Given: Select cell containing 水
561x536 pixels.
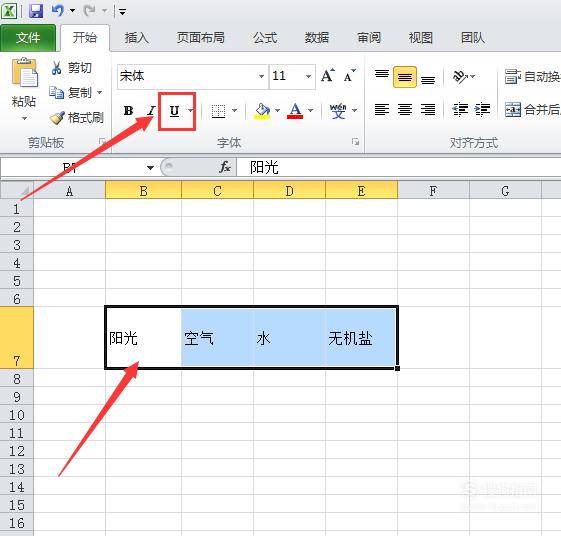Looking at the screenshot, I should (289, 337).
